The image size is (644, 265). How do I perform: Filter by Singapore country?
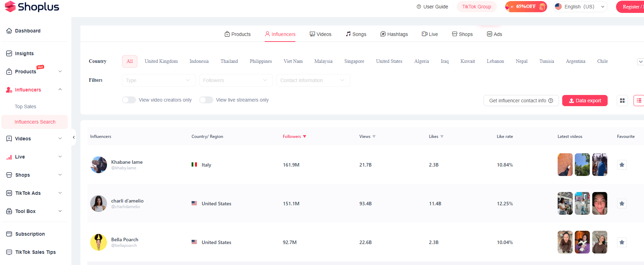[354, 61]
